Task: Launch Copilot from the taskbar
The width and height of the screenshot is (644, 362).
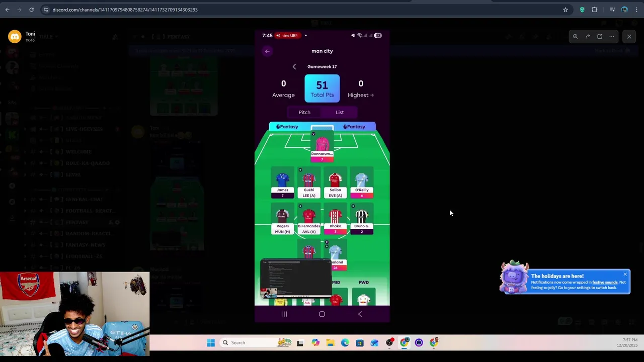Action: click(x=315, y=343)
